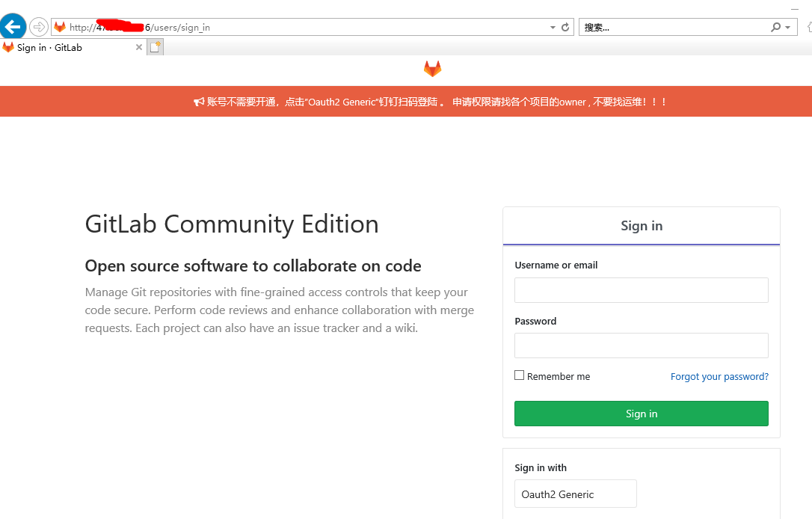Viewport: 812px width, 519px height.
Task: Click the 'Manage Git repositories' description paragraph
Action: (x=280, y=310)
